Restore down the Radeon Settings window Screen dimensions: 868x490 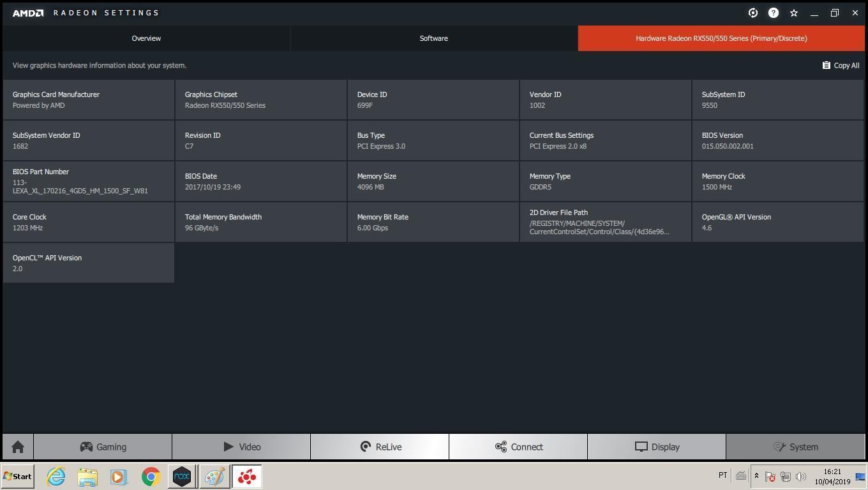click(x=835, y=13)
